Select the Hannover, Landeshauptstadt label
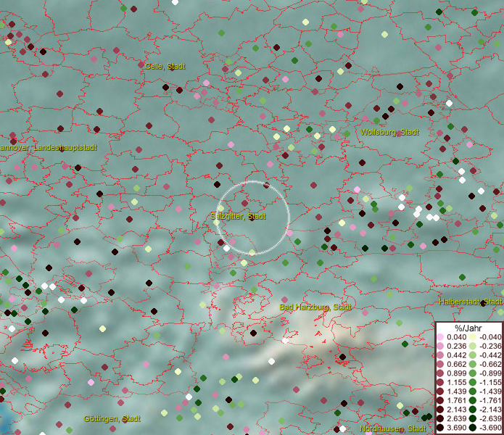Image resolution: width=504 pixels, height=435 pixels. pyautogui.click(x=48, y=147)
